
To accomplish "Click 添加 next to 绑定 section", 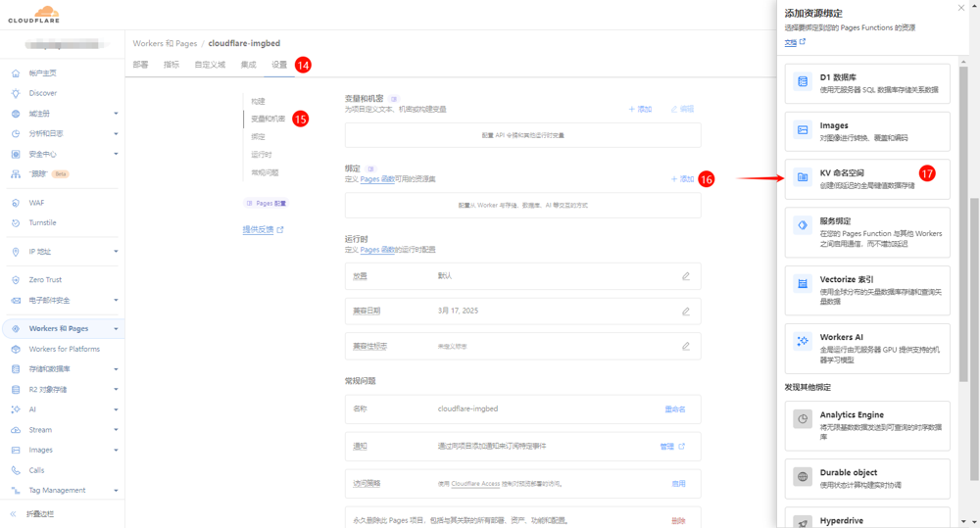I will [x=683, y=179].
